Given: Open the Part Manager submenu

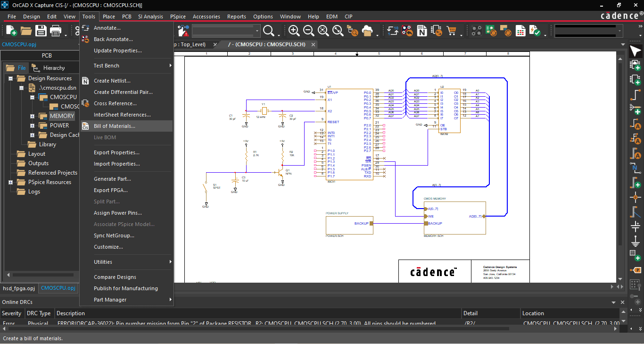Looking at the screenshot, I should coord(126,300).
